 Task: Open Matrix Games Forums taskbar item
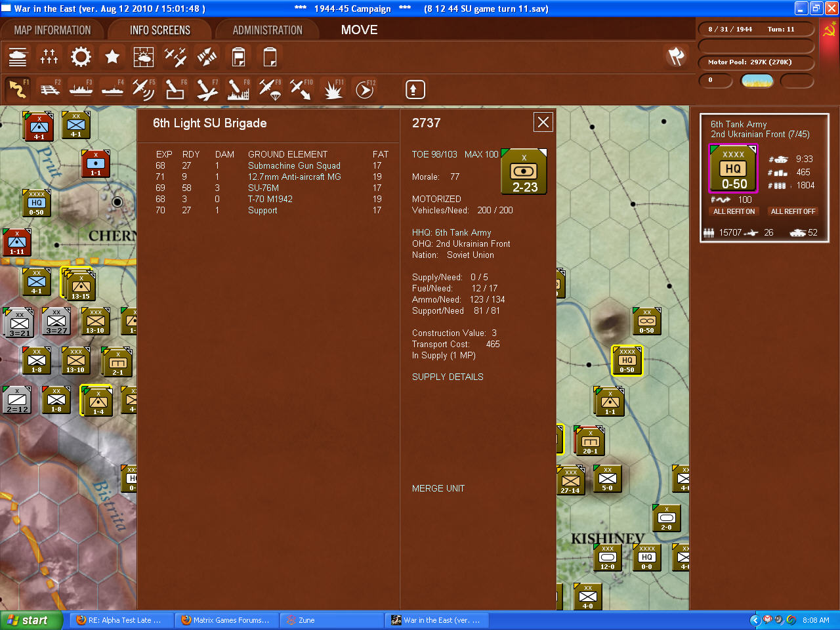coord(227,620)
